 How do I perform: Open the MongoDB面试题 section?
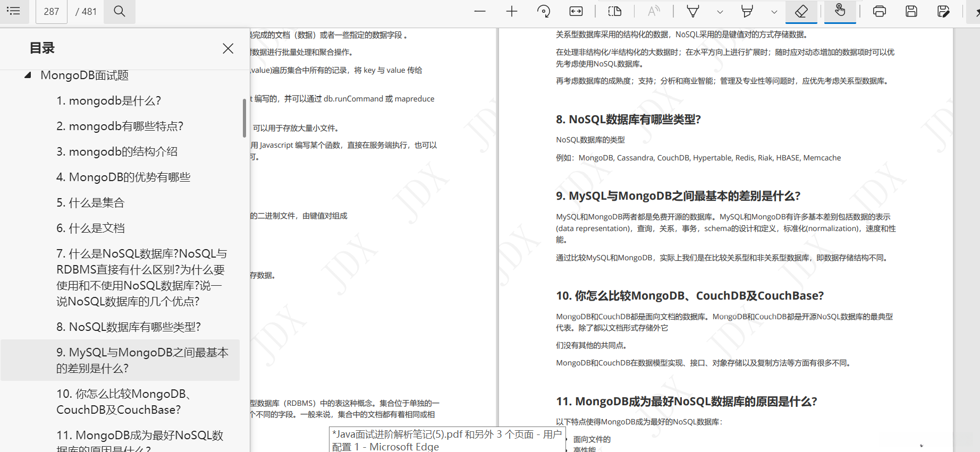(85, 75)
